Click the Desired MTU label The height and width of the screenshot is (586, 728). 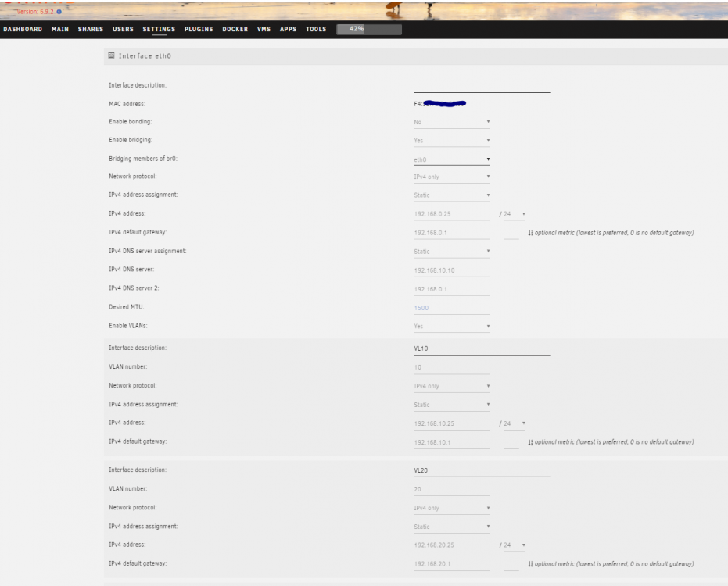(127, 307)
